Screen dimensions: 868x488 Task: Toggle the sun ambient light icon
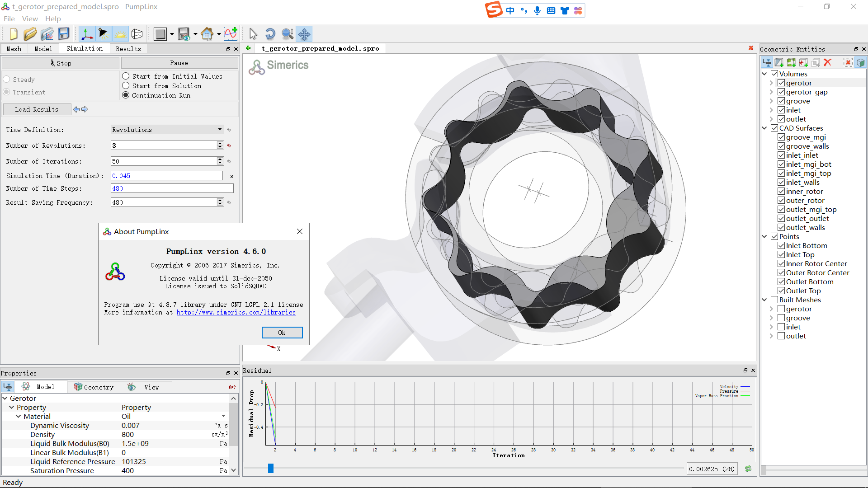(x=120, y=34)
